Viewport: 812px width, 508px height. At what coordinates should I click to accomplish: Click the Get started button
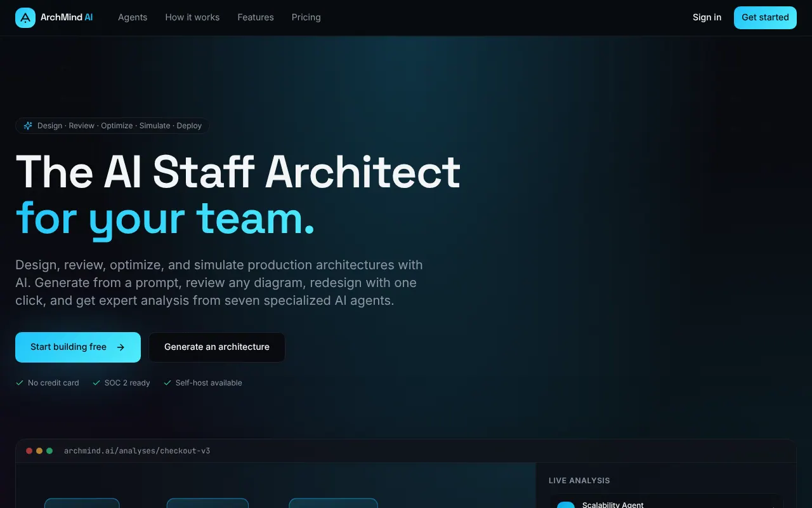point(765,18)
